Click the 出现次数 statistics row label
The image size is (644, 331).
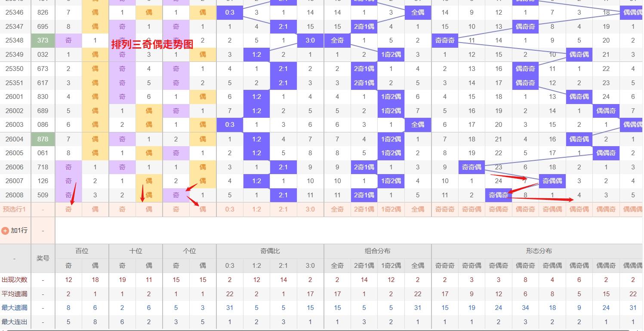pos(15,280)
